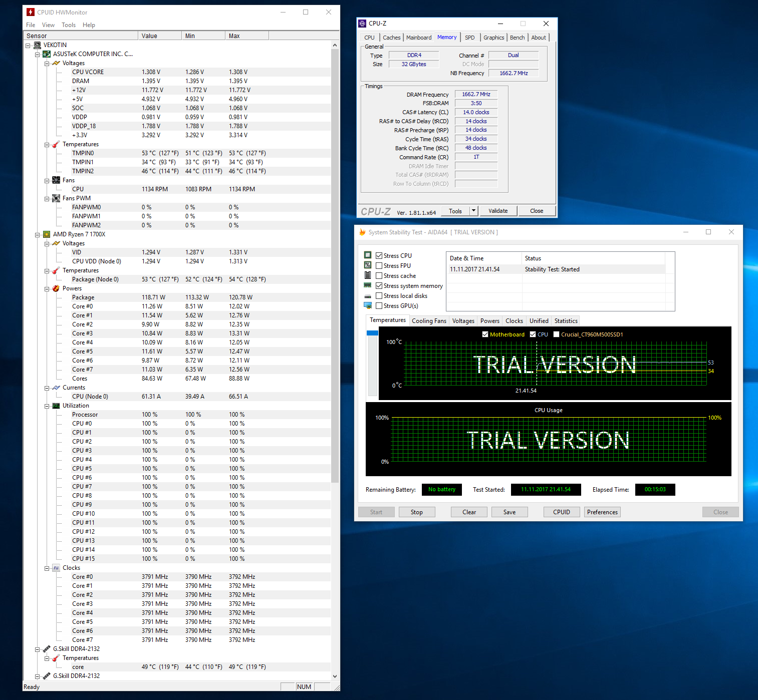Open AIDA64 Preferences

point(602,512)
